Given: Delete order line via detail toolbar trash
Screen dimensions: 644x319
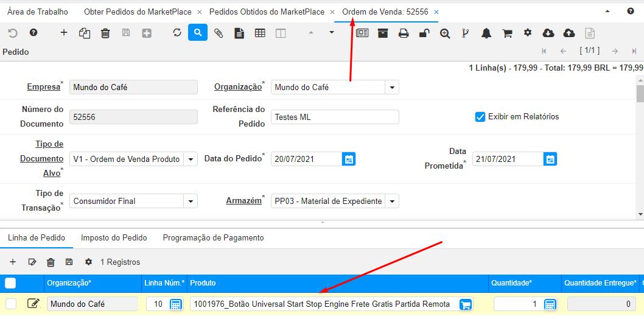Looking at the screenshot, I should click(x=51, y=262).
